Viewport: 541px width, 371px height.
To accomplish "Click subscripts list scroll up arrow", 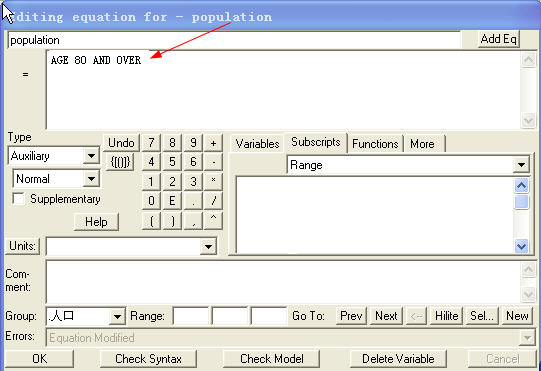I will [x=521, y=186].
